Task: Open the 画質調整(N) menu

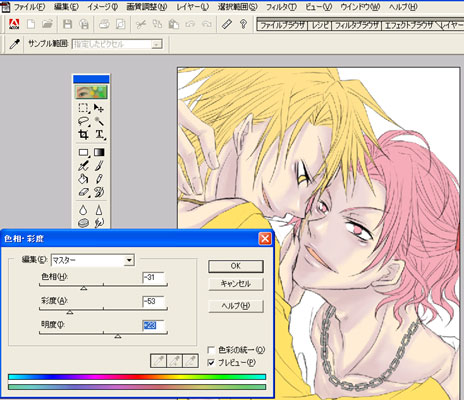Action: coord(147,6)
